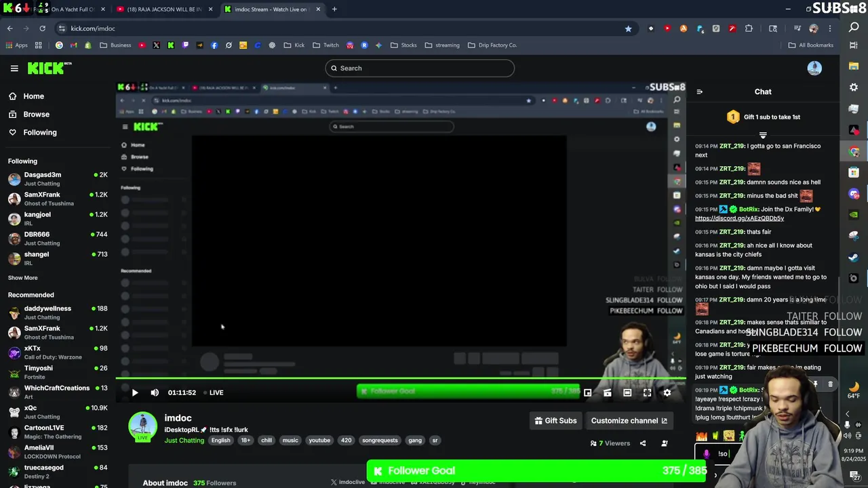Open player settings gear
Image resolution: width=868 pixels, height=488 pixels.
[667, 392]
